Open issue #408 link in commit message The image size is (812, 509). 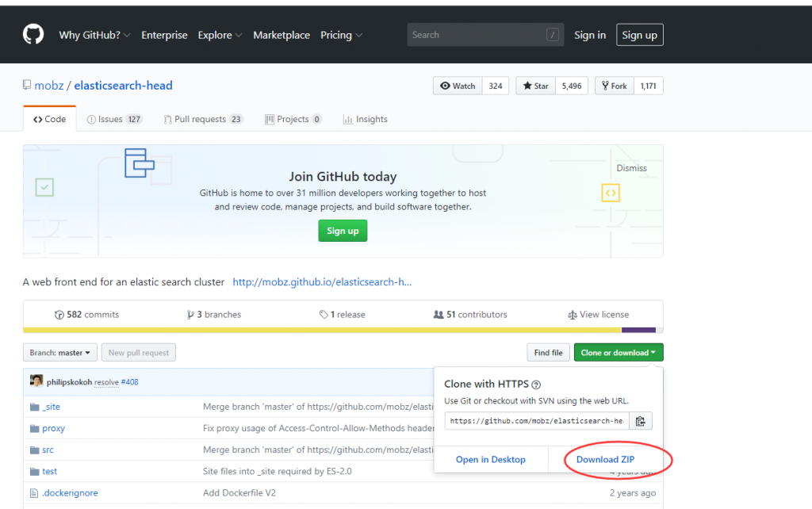coord(129,382)
